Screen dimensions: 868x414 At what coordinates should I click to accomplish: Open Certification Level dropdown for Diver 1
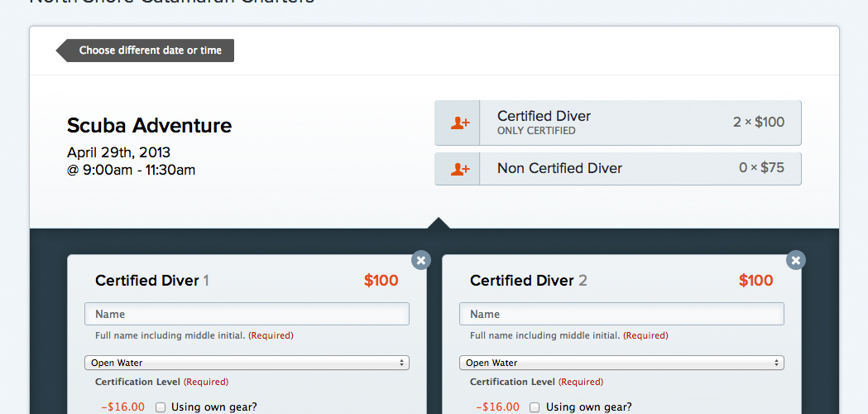click(247, 363)
